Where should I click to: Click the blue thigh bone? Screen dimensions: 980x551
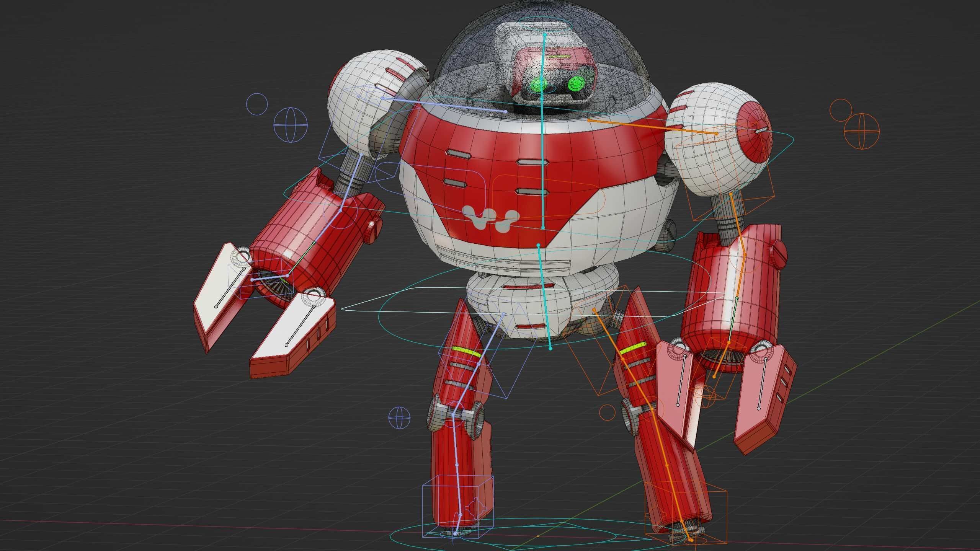[479, 364]
